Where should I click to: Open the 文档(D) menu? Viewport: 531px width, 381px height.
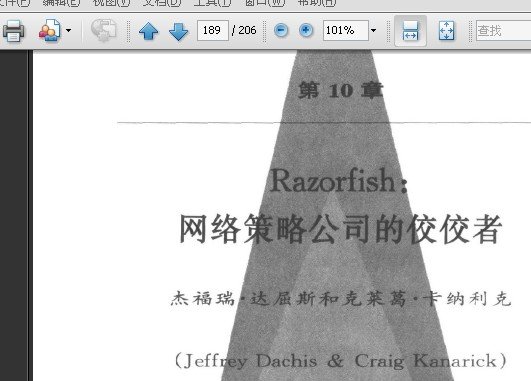[x=162, y=3]
